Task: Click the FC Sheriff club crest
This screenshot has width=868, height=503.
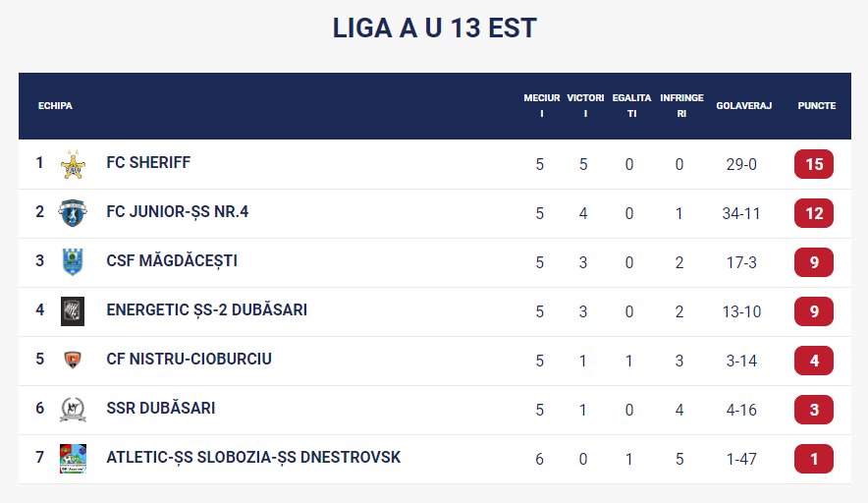Action: [x=73, y=164]
